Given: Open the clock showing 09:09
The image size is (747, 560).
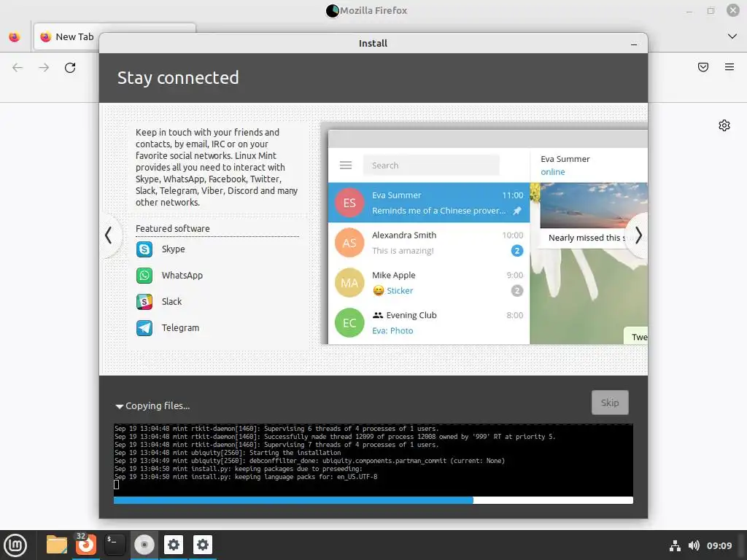Looking at the screenshot, I should (719, 545).
